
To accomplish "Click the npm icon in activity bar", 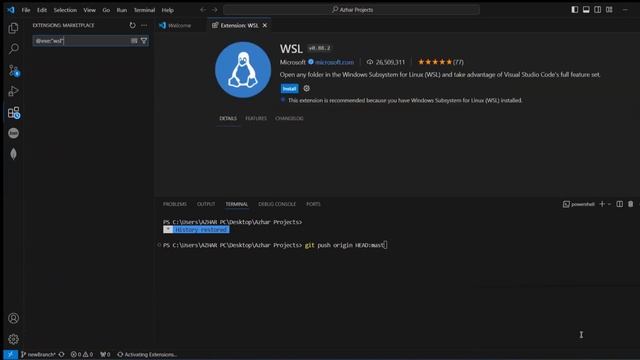I will coord(13,133).
